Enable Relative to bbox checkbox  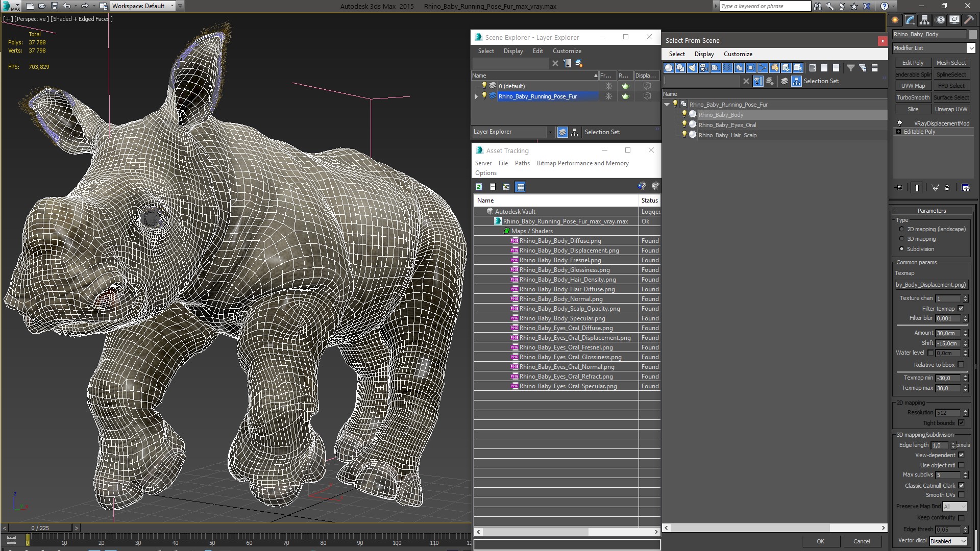(961, 365)
